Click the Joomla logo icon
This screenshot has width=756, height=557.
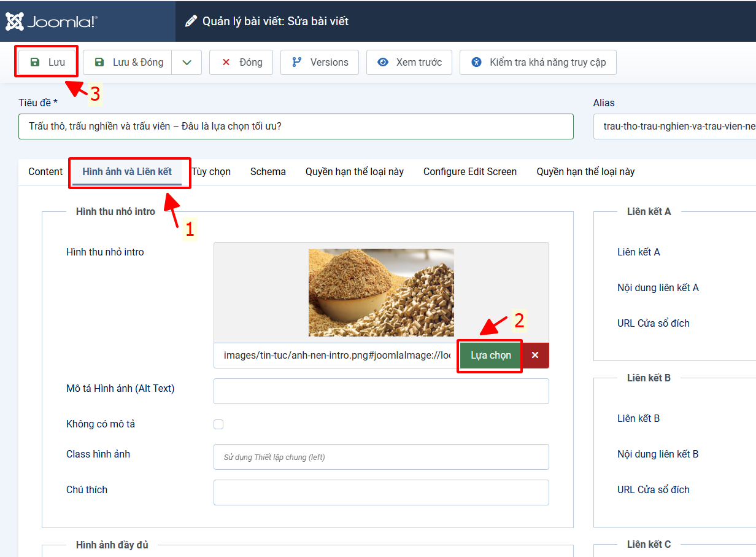coord(15,21)
